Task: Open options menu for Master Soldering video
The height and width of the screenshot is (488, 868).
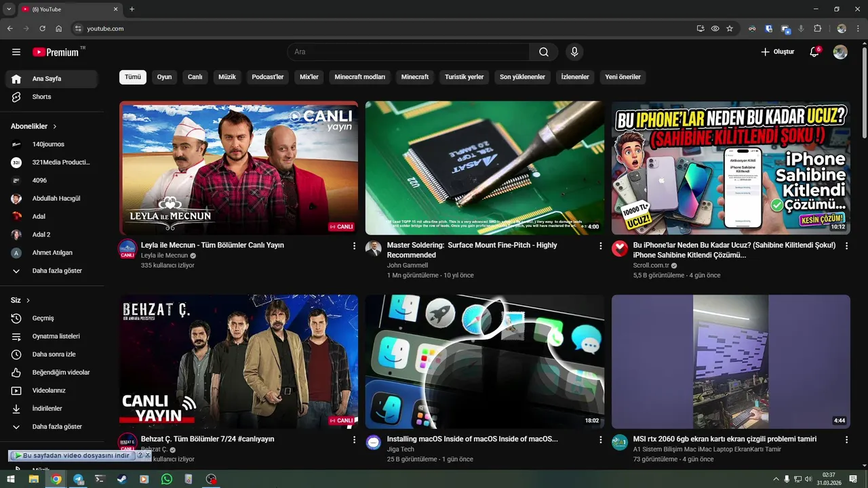Action: 600,246
